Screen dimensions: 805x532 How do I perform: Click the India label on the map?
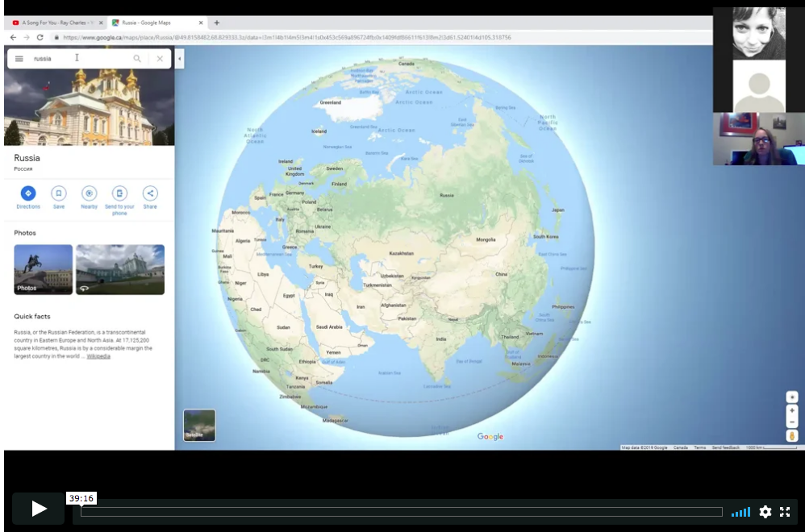(x=441, y=339)
